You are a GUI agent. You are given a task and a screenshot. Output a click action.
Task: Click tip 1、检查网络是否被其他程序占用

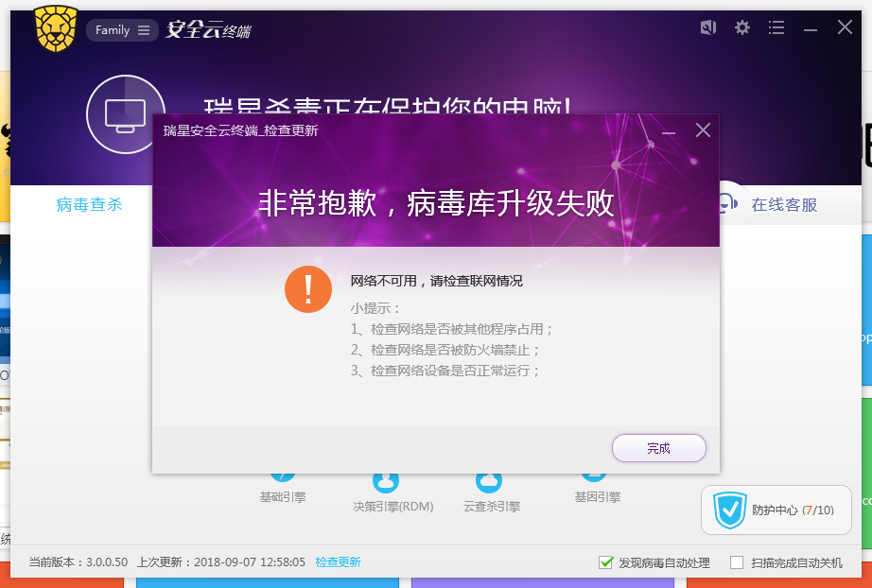point(451,329)
